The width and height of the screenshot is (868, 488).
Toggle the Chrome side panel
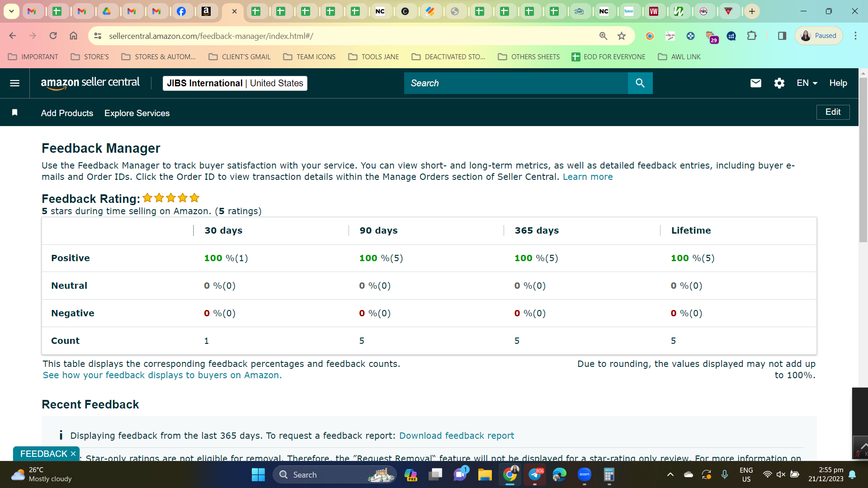pos(782,36)
